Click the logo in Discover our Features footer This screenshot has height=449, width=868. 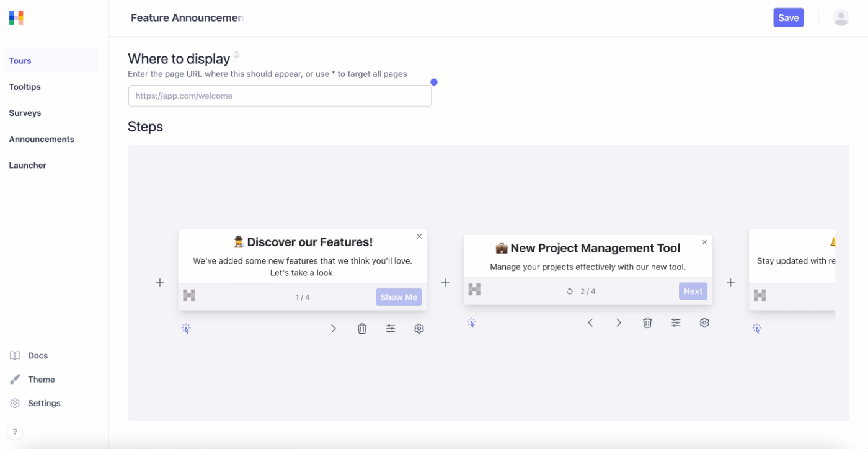click(189, 295)
